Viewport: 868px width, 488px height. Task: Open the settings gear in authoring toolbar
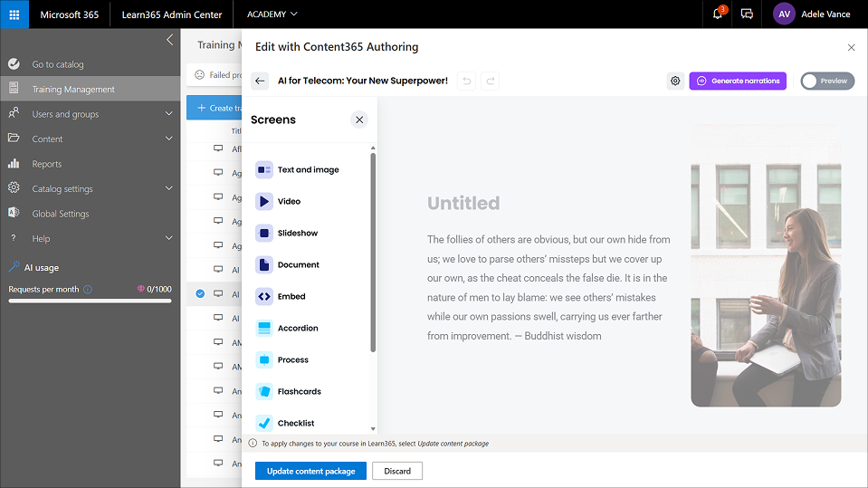click(x=675, y=81)
